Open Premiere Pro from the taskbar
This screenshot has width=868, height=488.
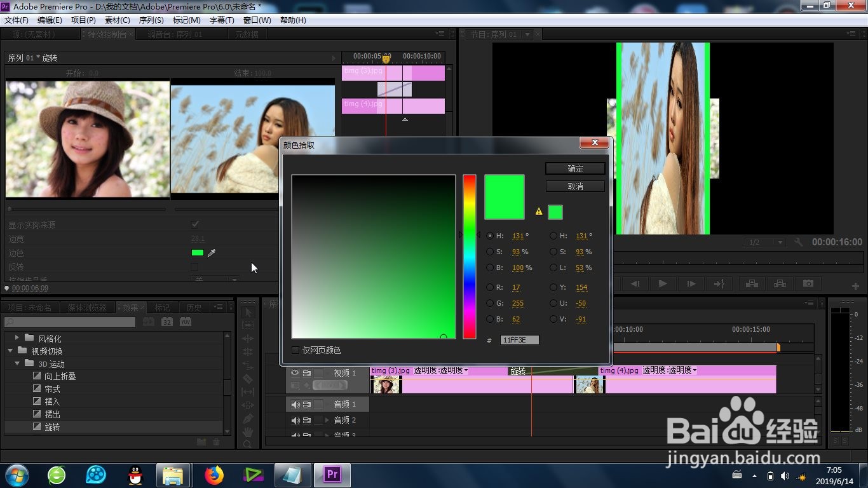tap(332, 475)
